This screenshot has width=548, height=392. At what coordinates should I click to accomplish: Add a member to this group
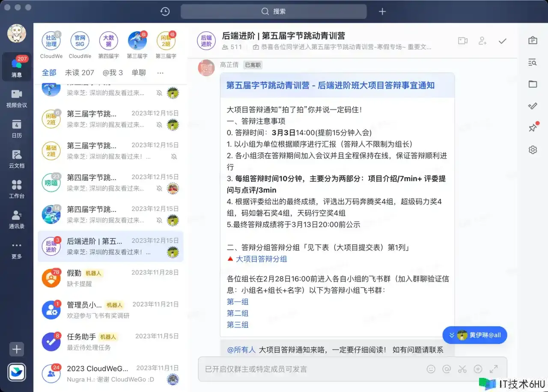pos(482,41)
